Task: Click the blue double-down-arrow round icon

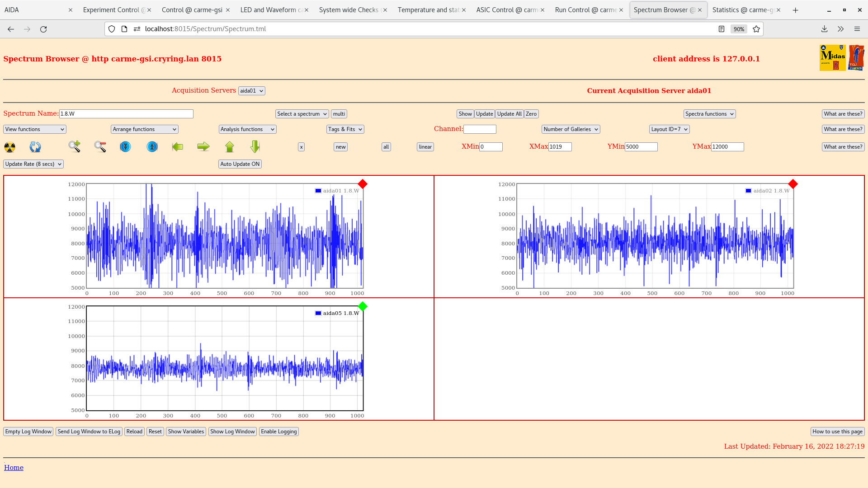Action: pyautogui.click(x=125, y=147)
